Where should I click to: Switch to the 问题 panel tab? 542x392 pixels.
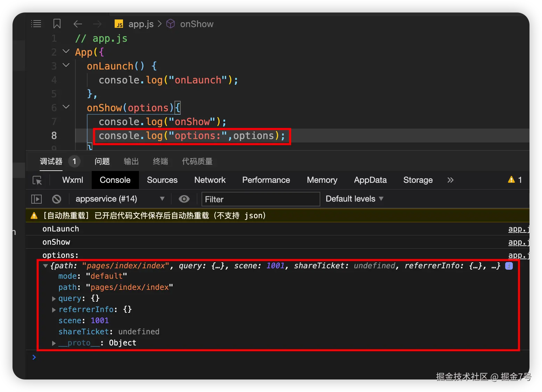coord(102,161)
